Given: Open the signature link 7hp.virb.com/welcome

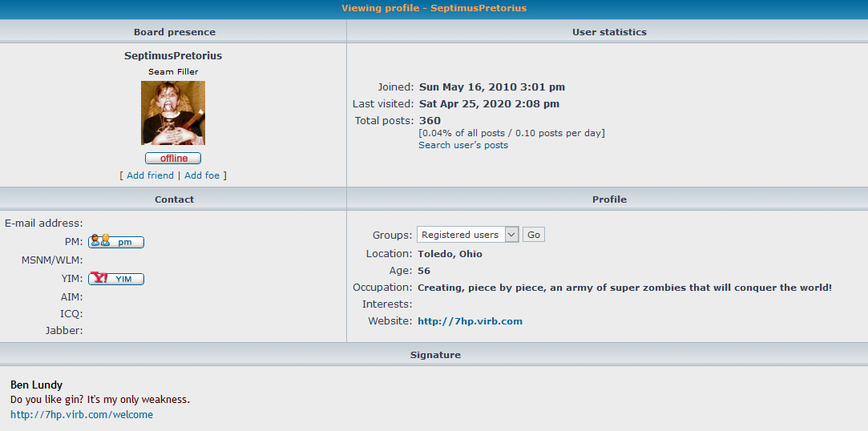Looking at the screenshot, I should click(x=82, y=414).
